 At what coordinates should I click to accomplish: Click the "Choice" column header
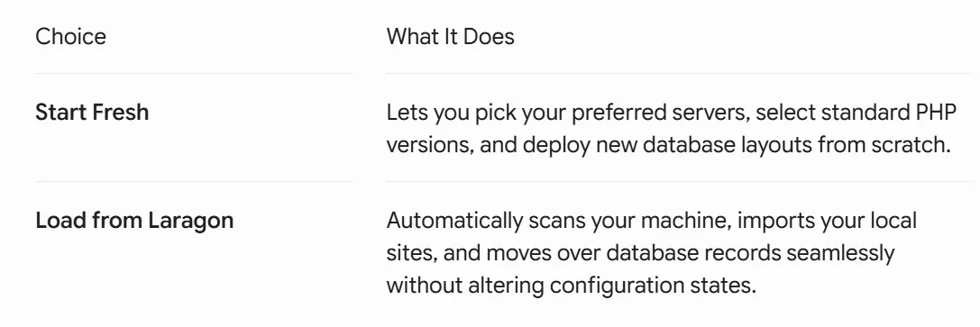click(70, 36)
